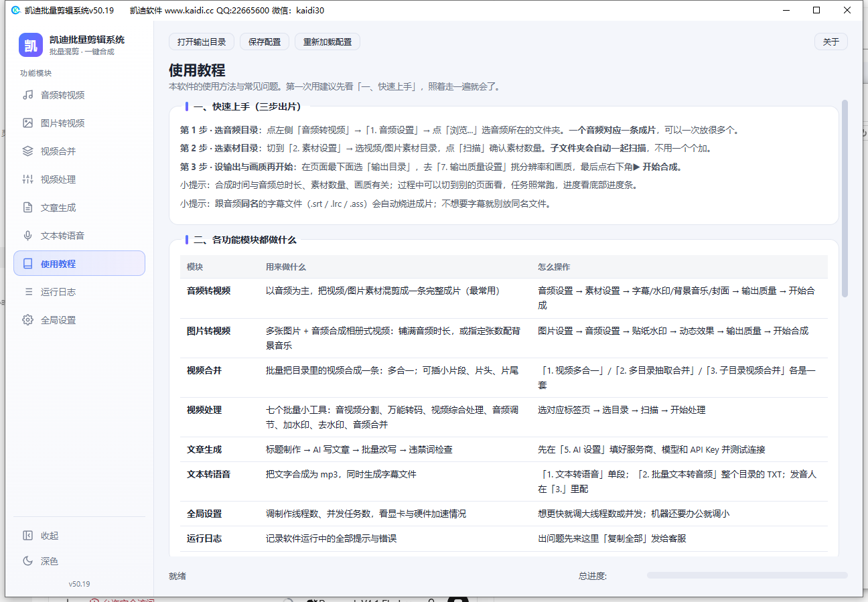Click the 用来做什么 column header

pyautogui.click(x=286, y=267)
